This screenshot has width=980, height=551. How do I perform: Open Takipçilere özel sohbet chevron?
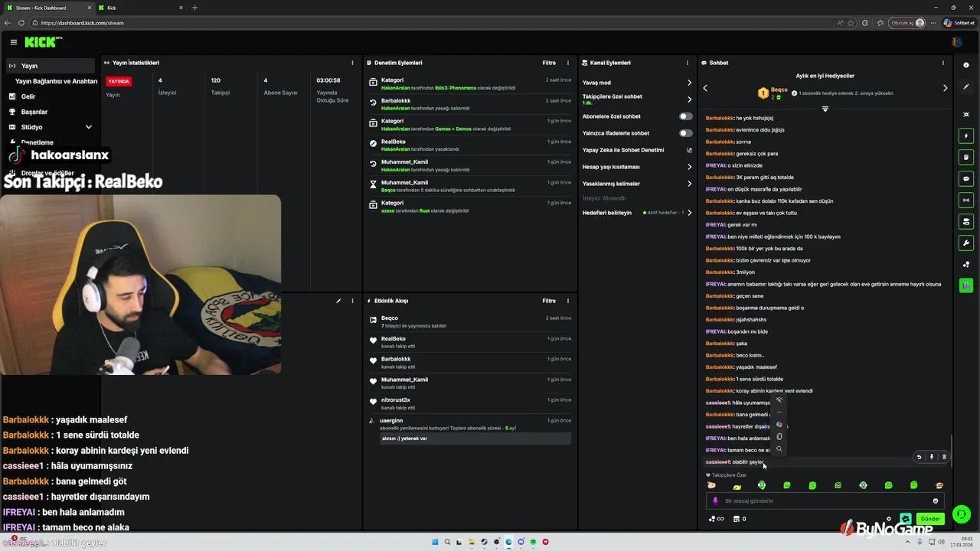coord(689,99)
